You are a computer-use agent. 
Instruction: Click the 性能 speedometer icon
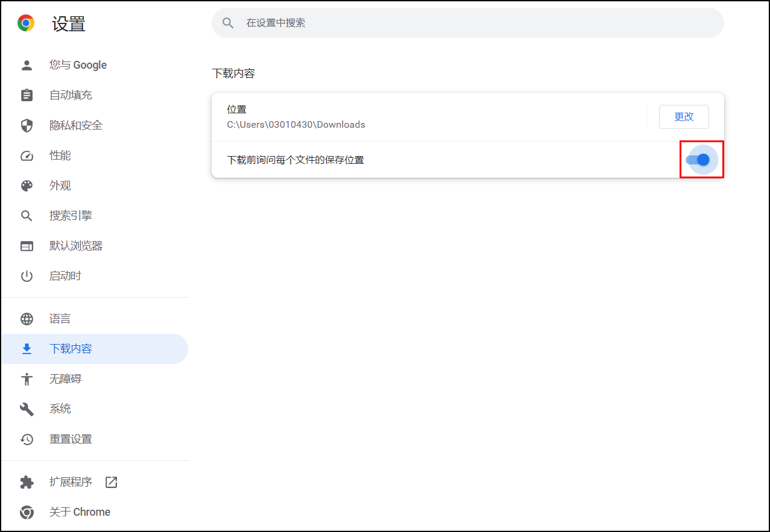click(x=27, y=155)
